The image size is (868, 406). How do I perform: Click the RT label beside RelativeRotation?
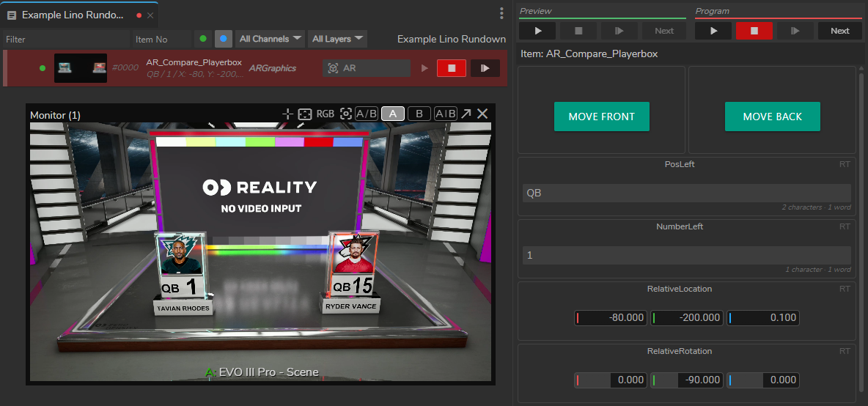pos(845,351)
